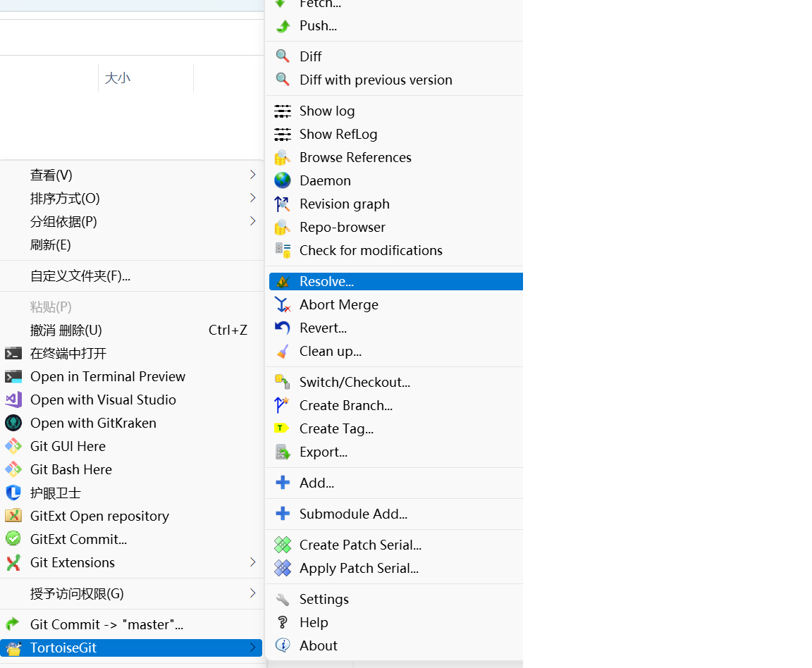Select Git GUI Here entry

(x=132, y=446)
